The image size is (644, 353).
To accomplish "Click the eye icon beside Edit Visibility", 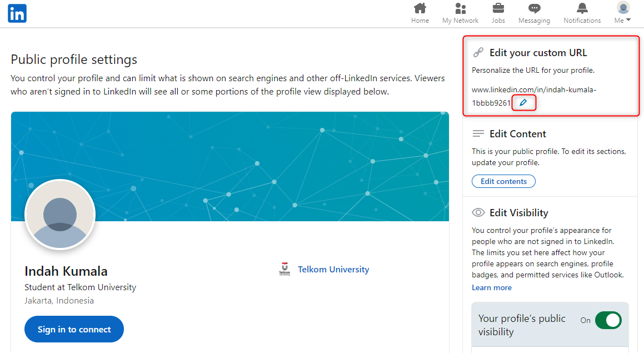I will 478,212.
